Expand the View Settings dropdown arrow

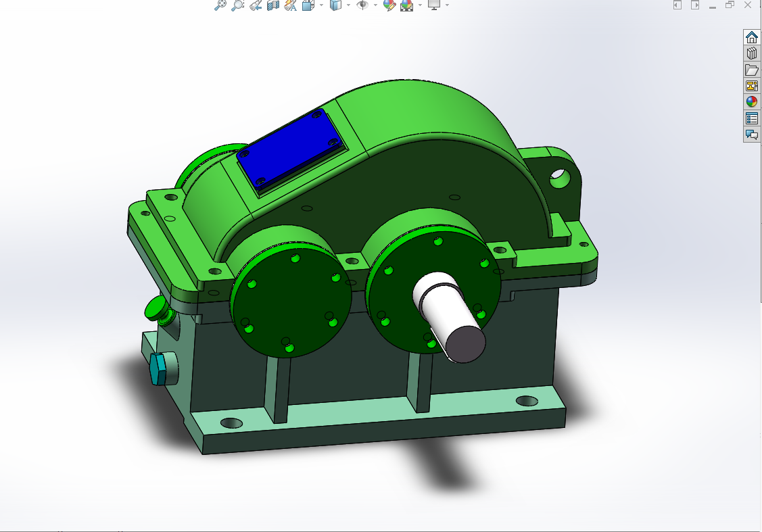(447, 5)
